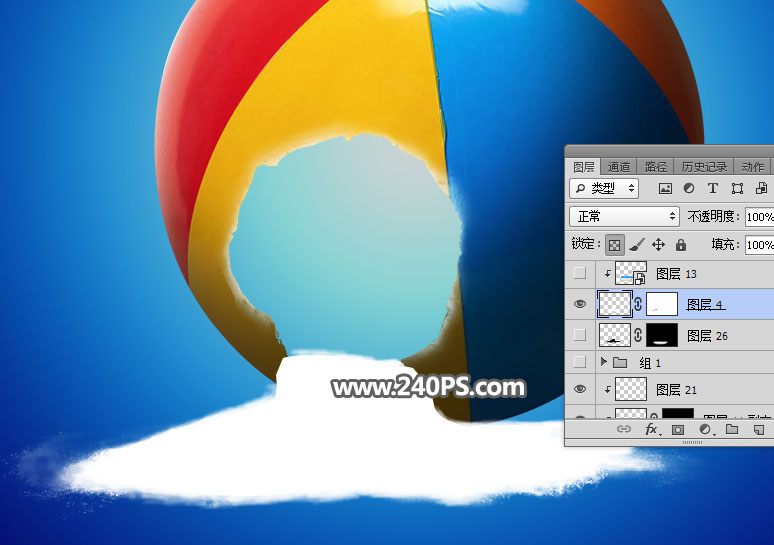Screen dimensions: 774x545
Task: Toggle mask link on 图层 4
Action: click(638, 304)
